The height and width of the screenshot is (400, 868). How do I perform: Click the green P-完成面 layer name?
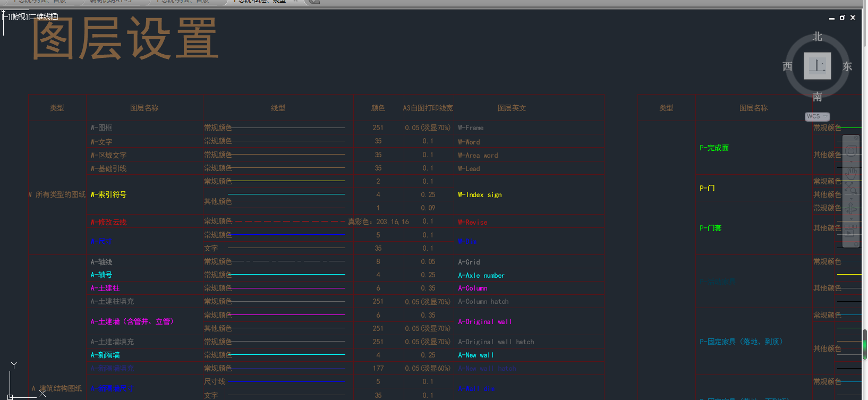pos(714,148)
